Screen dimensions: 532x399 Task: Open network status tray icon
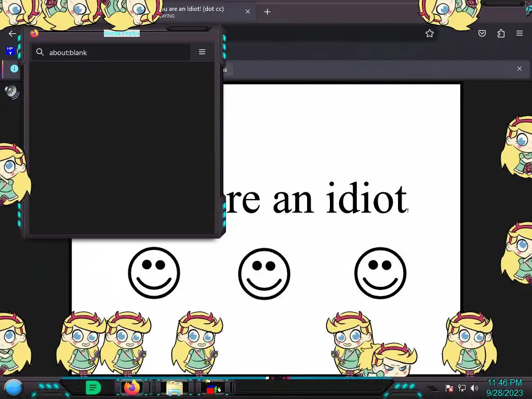462,388
